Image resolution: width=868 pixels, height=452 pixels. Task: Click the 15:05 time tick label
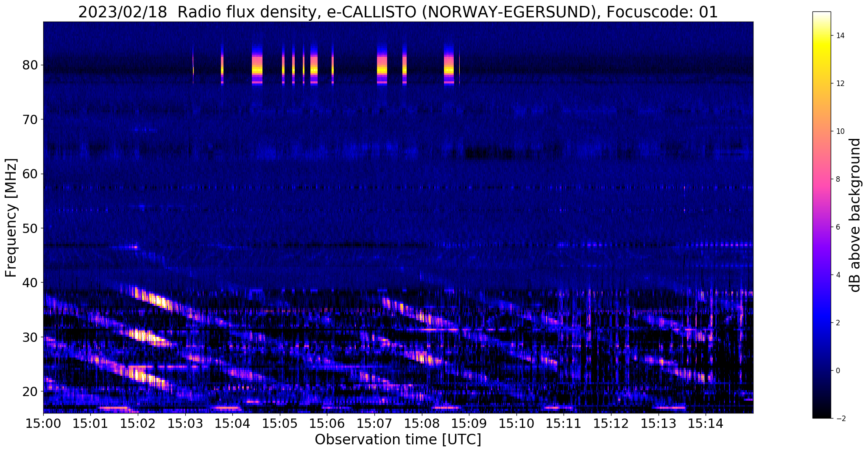tap(280, 423)
